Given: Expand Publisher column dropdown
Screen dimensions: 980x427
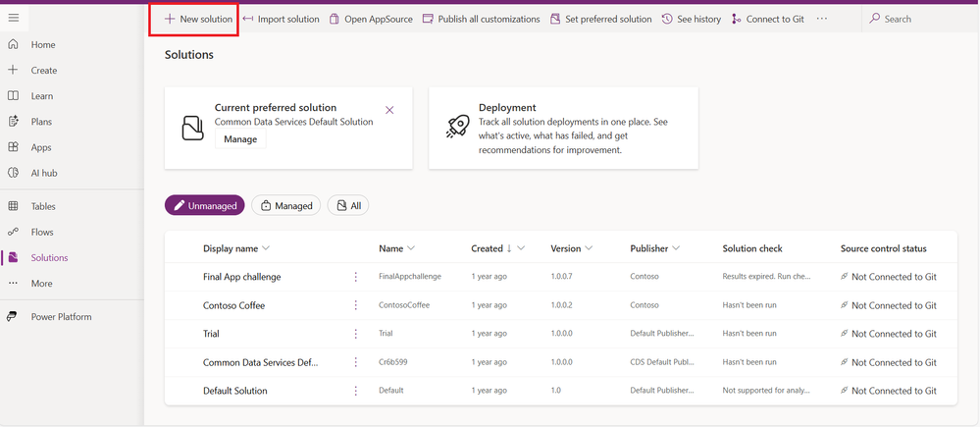Looking at the screenshot, I should tap(676, 248).
